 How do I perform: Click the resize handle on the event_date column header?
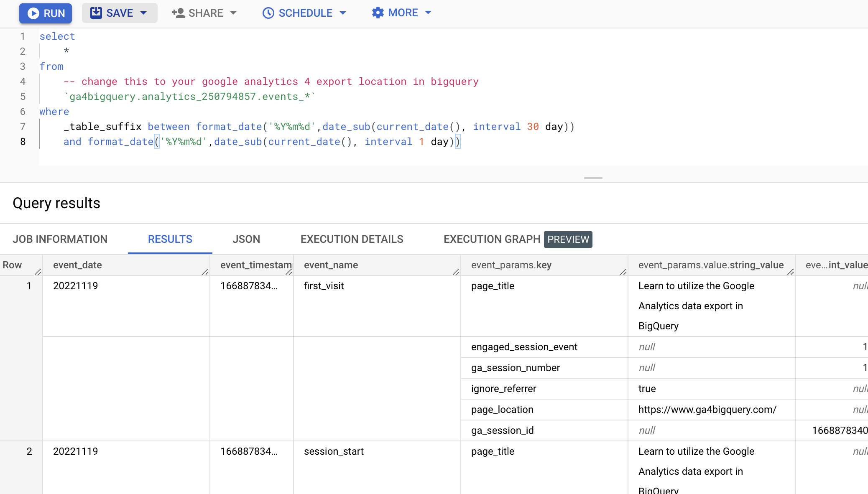pyautogui.click(x=204, y=272)
